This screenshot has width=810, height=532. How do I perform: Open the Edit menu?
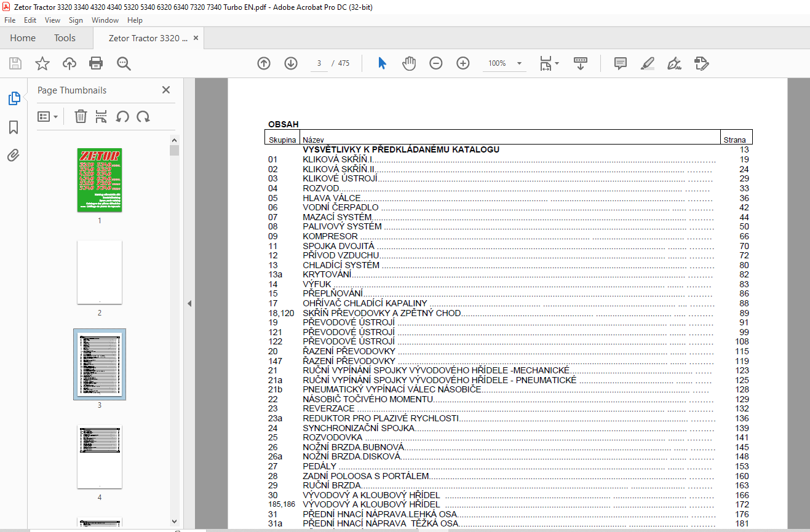point(30,20)
